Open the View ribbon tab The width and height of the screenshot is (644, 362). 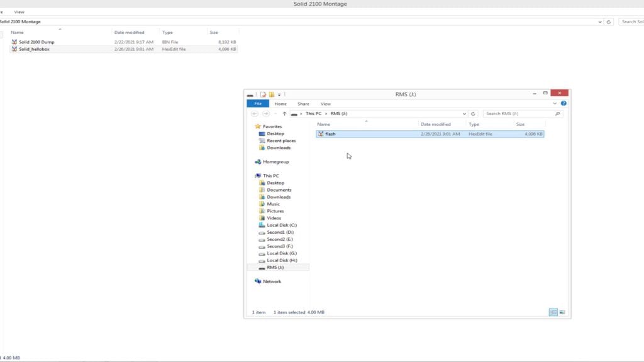(325, 104)
